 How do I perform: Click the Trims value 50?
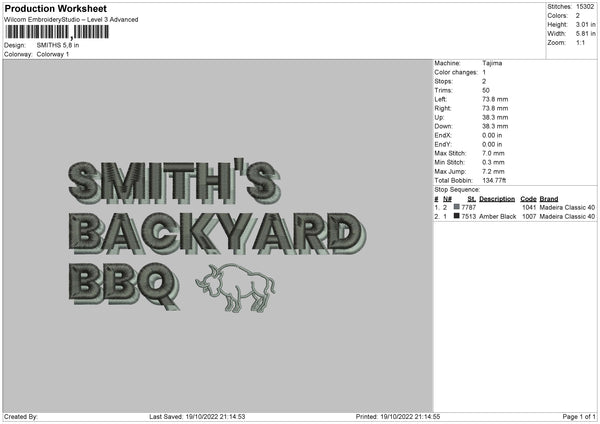(486, 90)
